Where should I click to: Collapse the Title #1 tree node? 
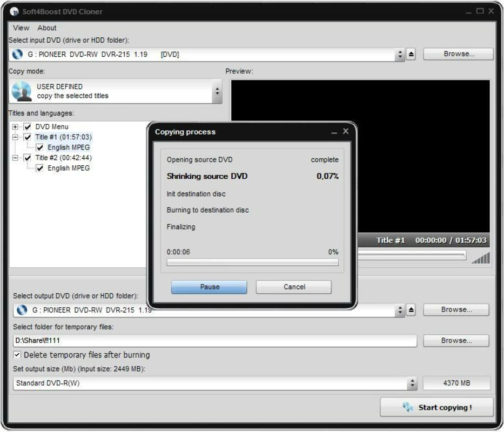coord(15,137)
